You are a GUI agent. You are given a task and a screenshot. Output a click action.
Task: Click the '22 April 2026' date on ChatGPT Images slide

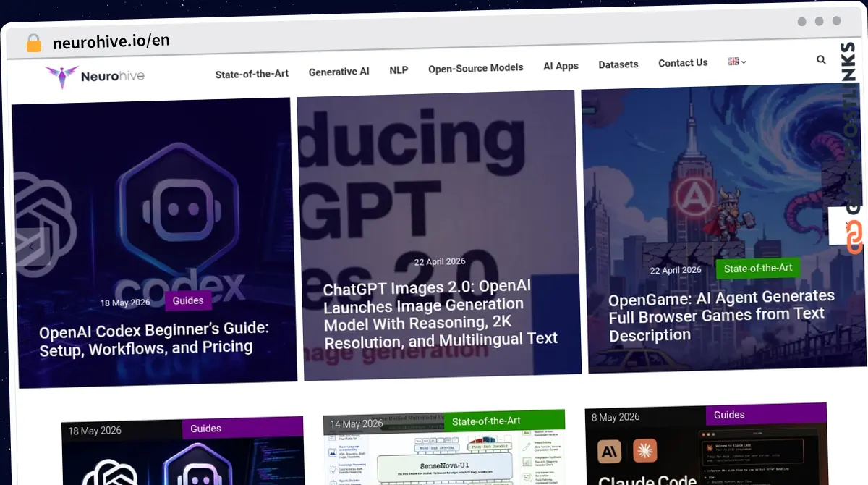click(x=440, y=262)
